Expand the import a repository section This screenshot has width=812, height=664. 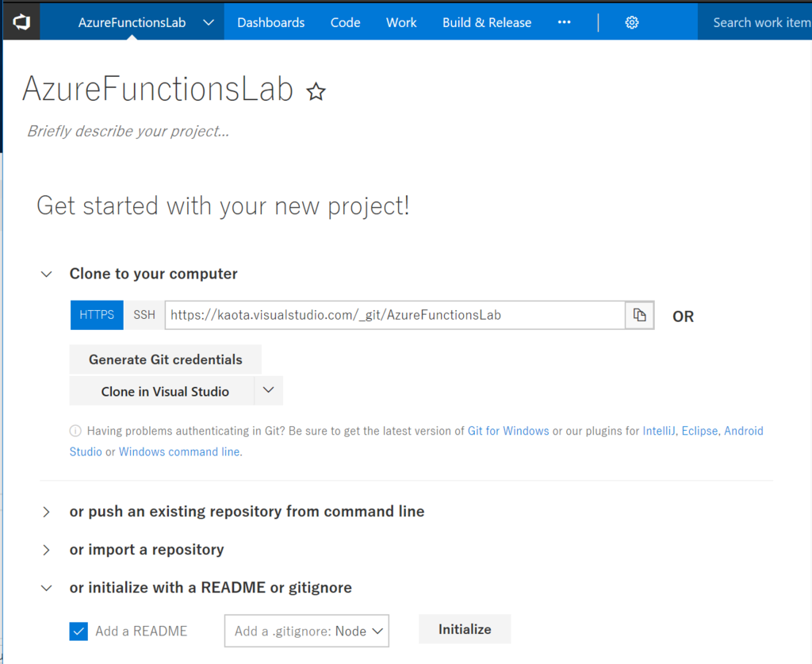[x=47, y=550]
